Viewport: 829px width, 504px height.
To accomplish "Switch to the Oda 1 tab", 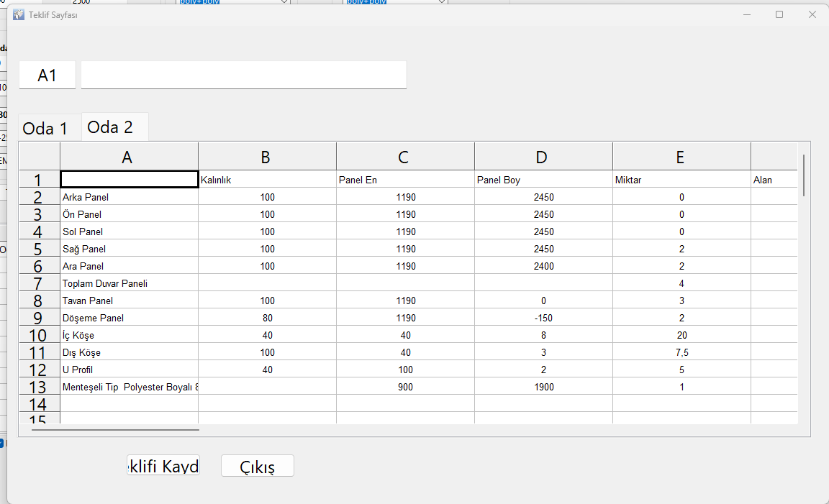I will tap(45, 127).
